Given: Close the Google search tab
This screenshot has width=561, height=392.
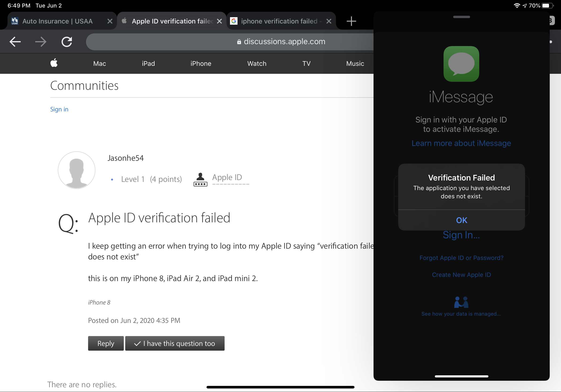Looking at the screenshot, I should point(329,21).
